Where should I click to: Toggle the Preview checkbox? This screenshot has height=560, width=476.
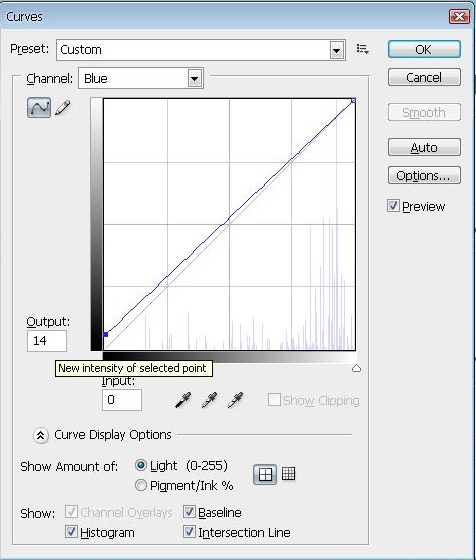(x=393, y=206)
